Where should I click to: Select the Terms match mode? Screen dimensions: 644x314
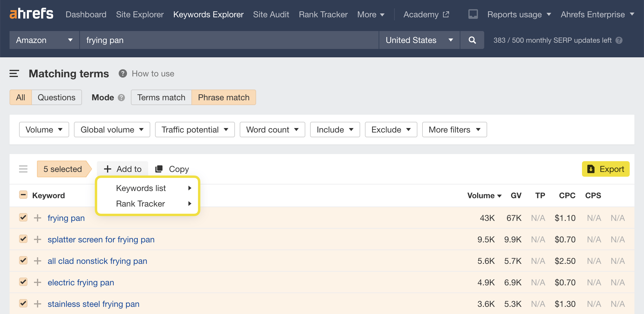coord(161,97)
